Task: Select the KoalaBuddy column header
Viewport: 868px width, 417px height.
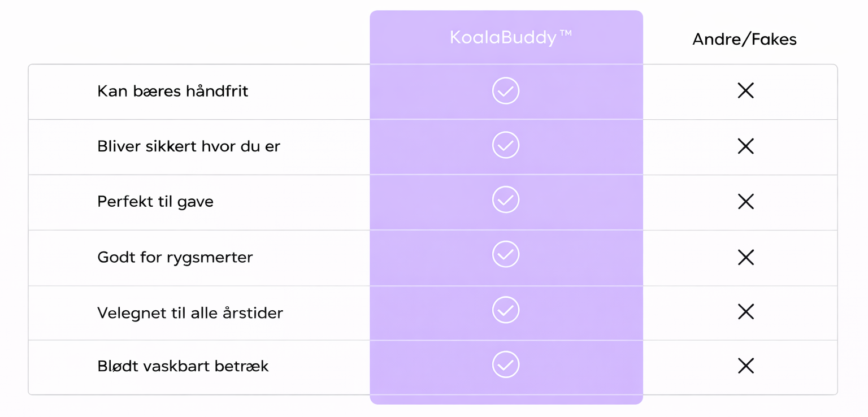Action: (x=510, y=37)
